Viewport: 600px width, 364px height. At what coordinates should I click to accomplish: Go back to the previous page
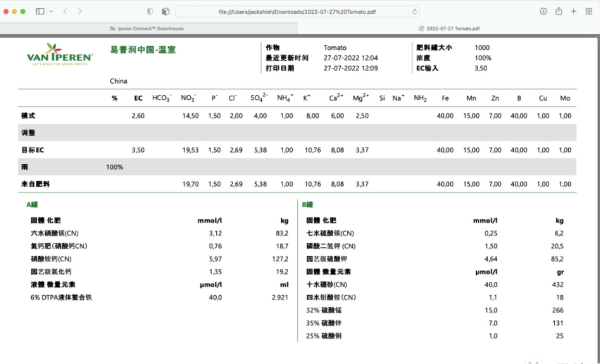pos(65,11)
